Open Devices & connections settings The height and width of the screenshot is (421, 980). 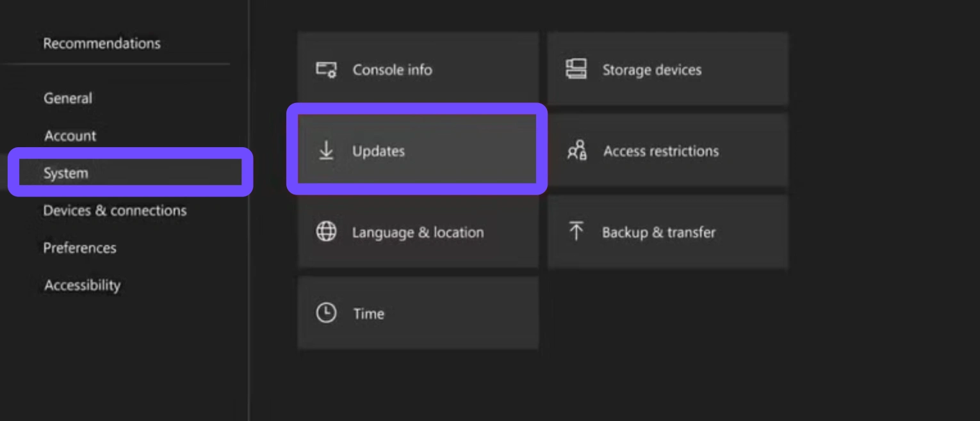tap(115, 210)
